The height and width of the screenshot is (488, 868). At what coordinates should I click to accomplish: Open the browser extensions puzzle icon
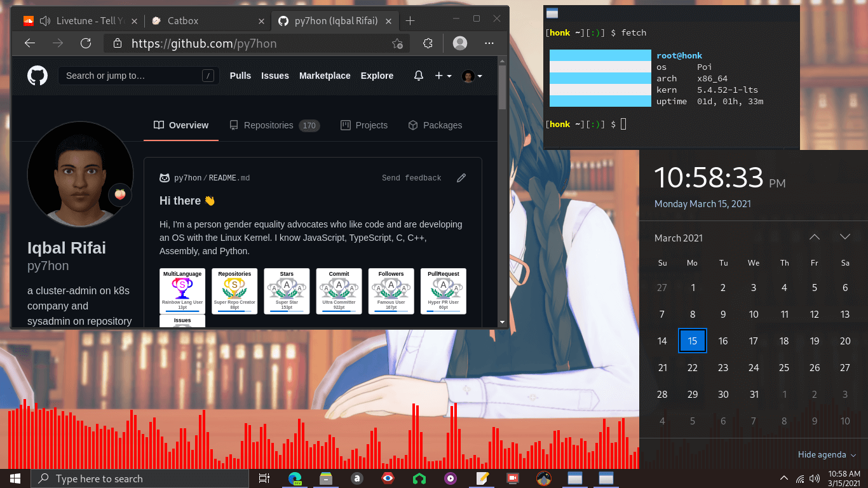428,43
